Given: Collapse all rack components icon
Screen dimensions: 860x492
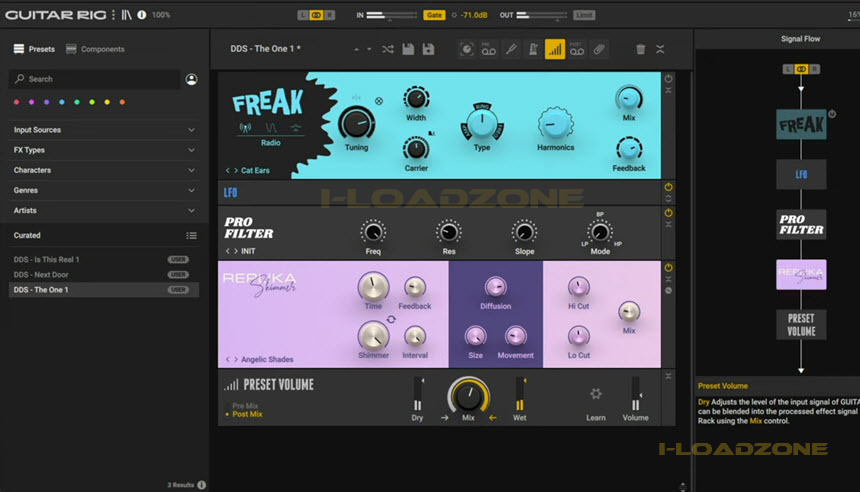Looking at the screenshot, I should (x=660, y=49).
